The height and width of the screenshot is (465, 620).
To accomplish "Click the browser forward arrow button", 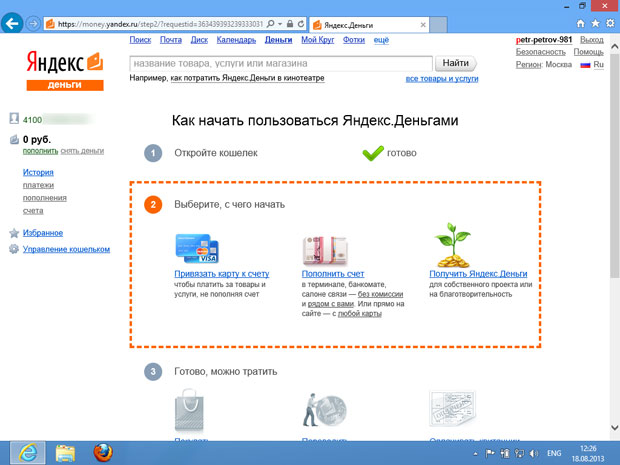I will point(34,24).
